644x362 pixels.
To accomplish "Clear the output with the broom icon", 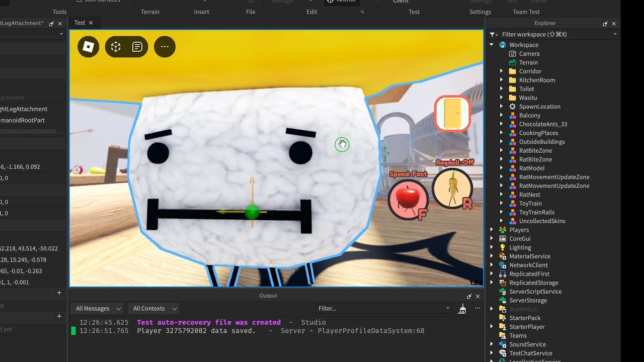I will tap(462, 309).
